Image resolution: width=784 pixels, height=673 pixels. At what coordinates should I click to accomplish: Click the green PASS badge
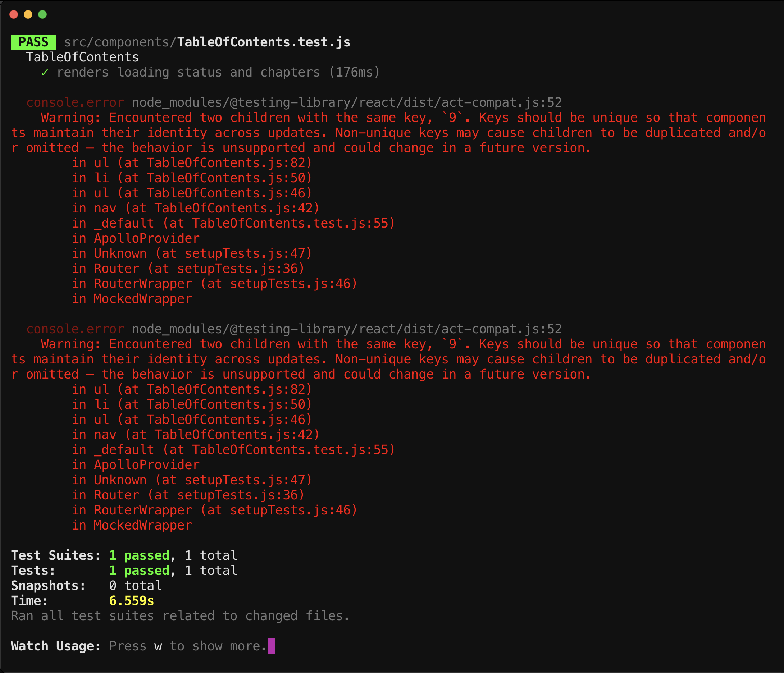point(33,42)
